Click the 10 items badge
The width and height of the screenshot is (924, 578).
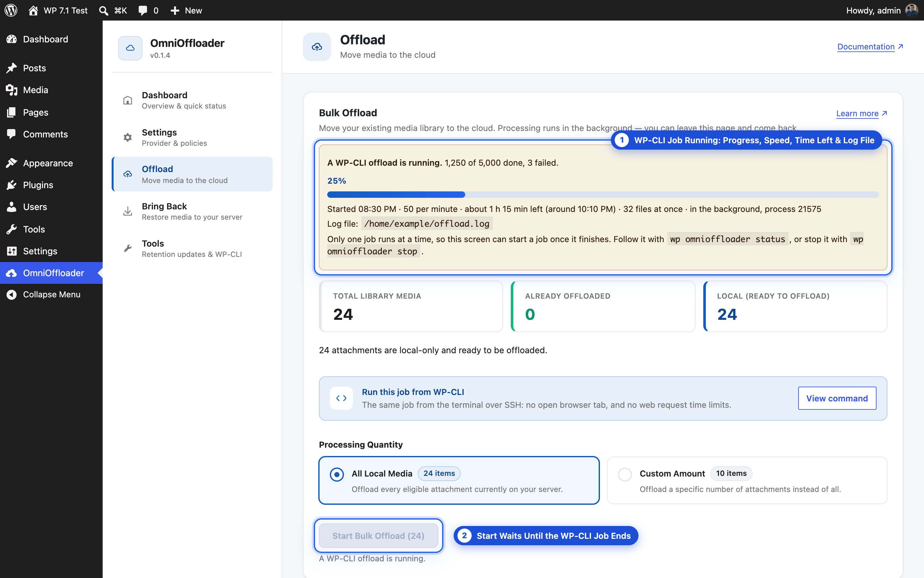731,473
